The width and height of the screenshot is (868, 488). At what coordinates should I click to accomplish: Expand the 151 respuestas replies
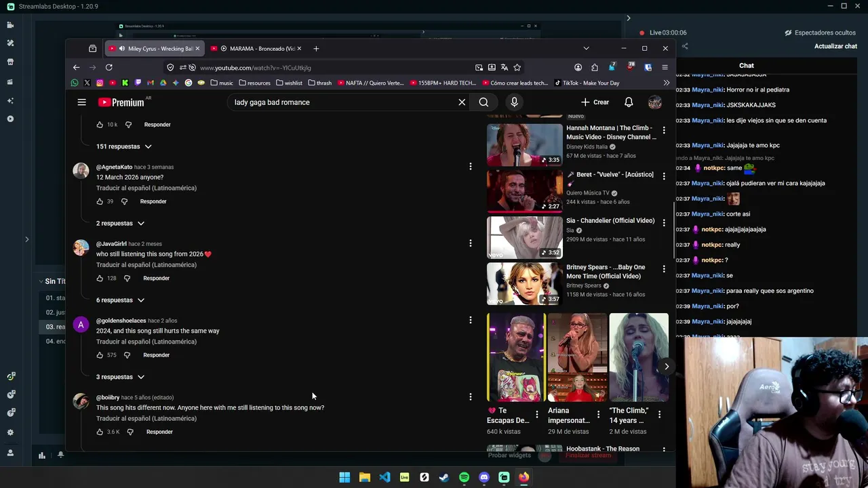(x=124, y=146)
